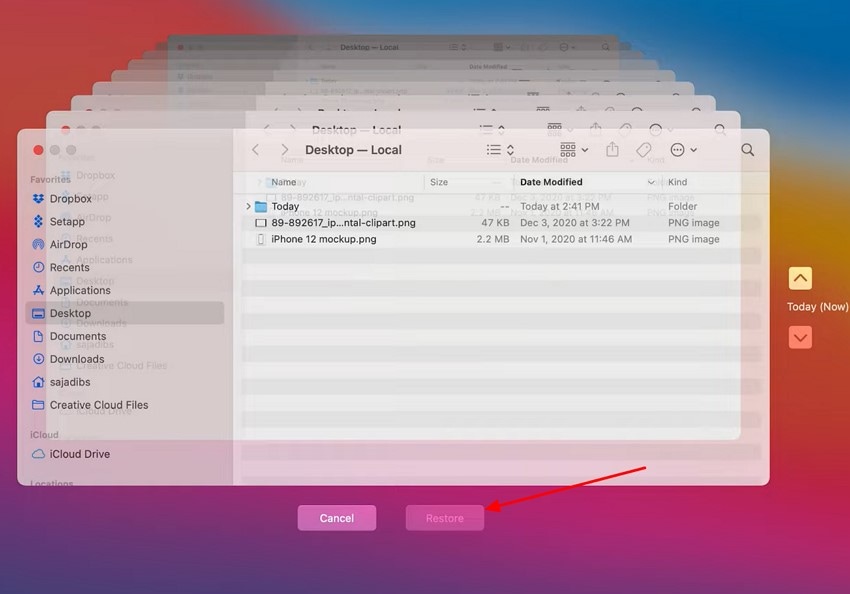Open the More actions ellipsis menu
Viewport: 850px width, 594px height.
pos(683,150)
